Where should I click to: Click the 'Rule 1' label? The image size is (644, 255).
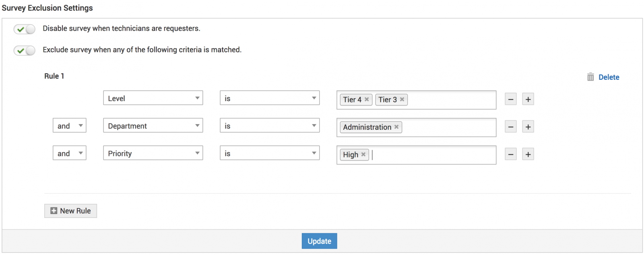tap(54, 76)
